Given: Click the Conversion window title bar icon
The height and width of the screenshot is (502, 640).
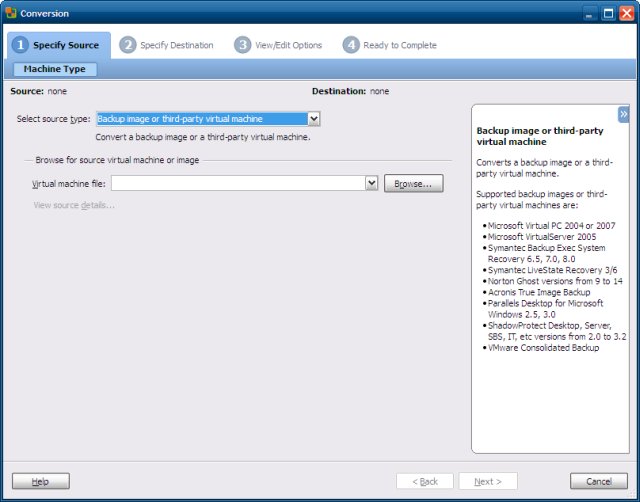Looking at the screenshot, I should click(10, 13).
